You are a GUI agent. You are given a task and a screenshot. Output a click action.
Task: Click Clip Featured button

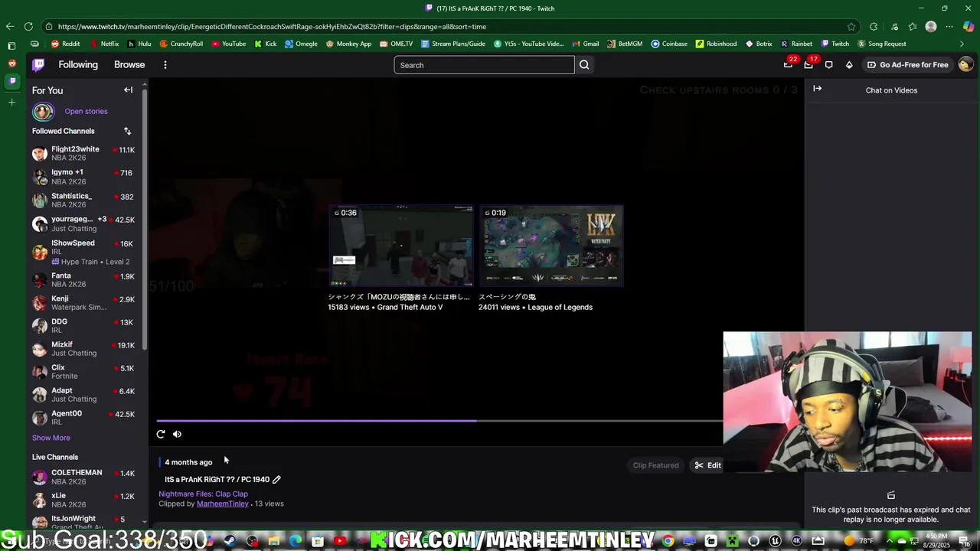point(655,465)
